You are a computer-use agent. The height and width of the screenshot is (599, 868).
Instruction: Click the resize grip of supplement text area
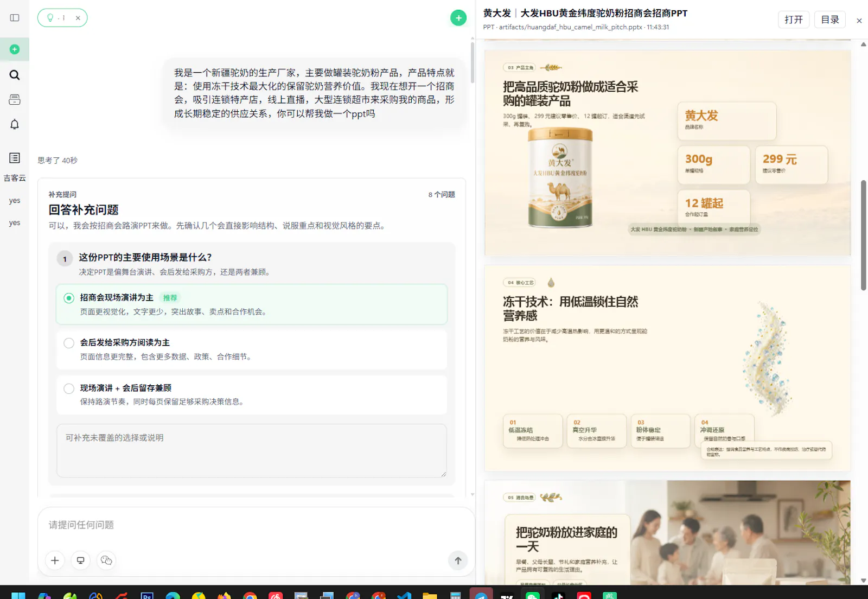(x=443, y=474)
